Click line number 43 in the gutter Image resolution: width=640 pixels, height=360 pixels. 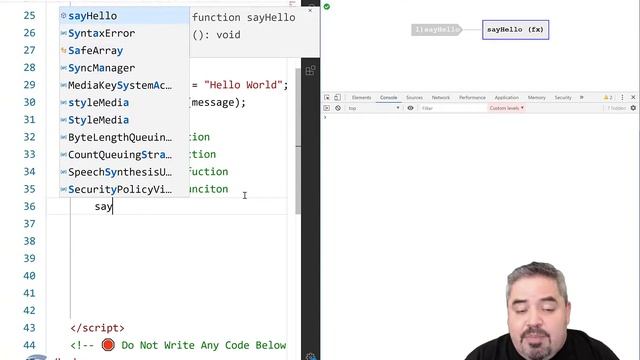29,328
